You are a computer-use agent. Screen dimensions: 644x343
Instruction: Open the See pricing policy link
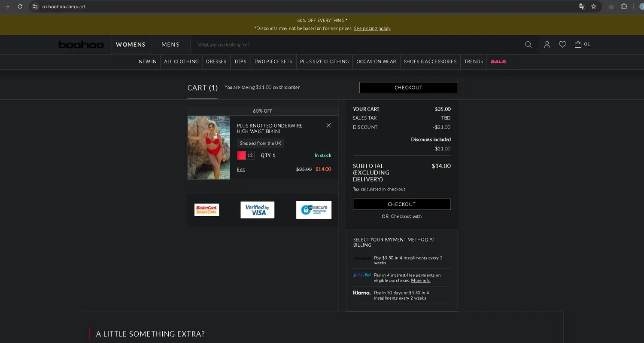pyautogui.click(x=372, y=28)
